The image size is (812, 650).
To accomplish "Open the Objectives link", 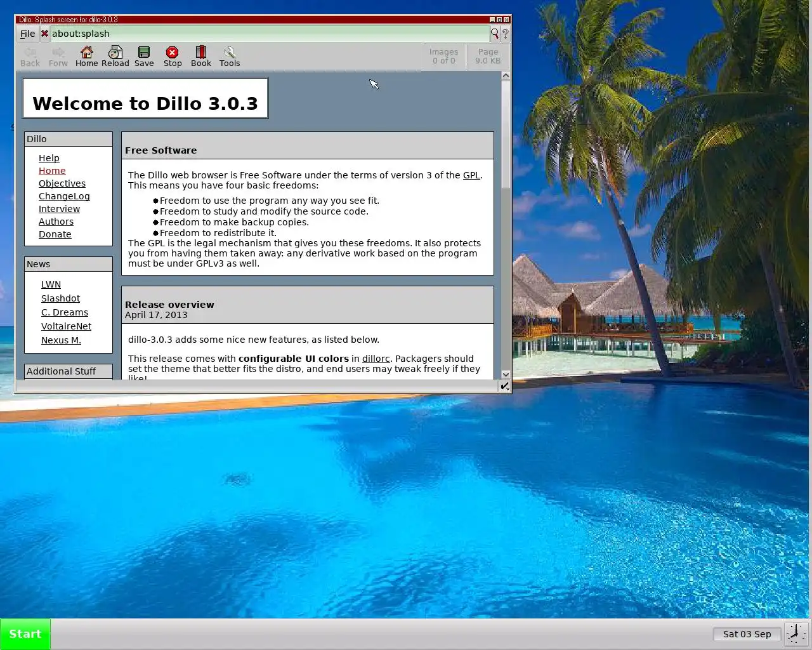I will click(62, 183).
